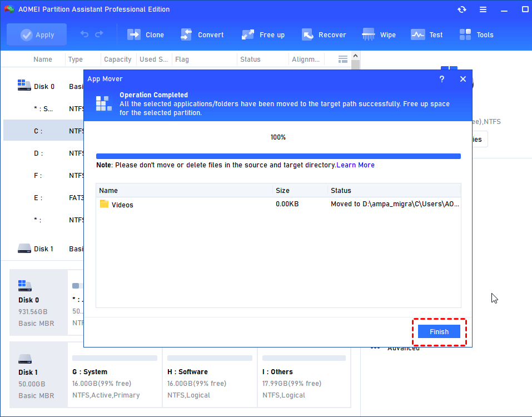Click the Videos folder icon
Screen dimensions: 532x417
click(x=104, y=204)
